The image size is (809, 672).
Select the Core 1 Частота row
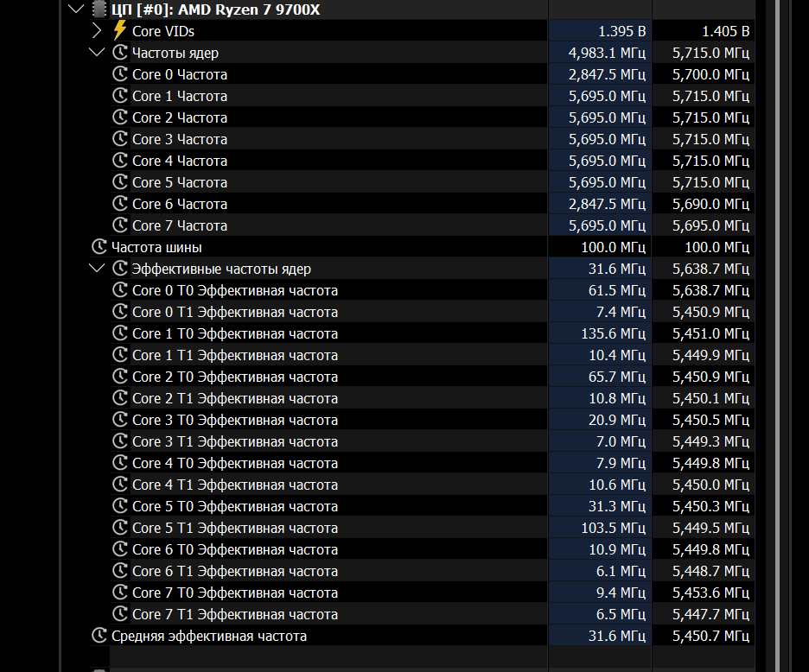click(x=432, y=96)
